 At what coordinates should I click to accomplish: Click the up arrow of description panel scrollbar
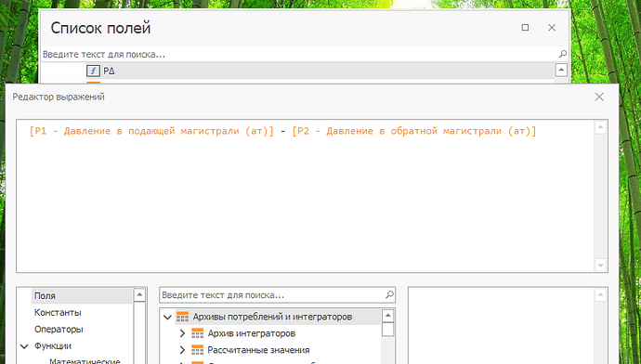point(600,294)
